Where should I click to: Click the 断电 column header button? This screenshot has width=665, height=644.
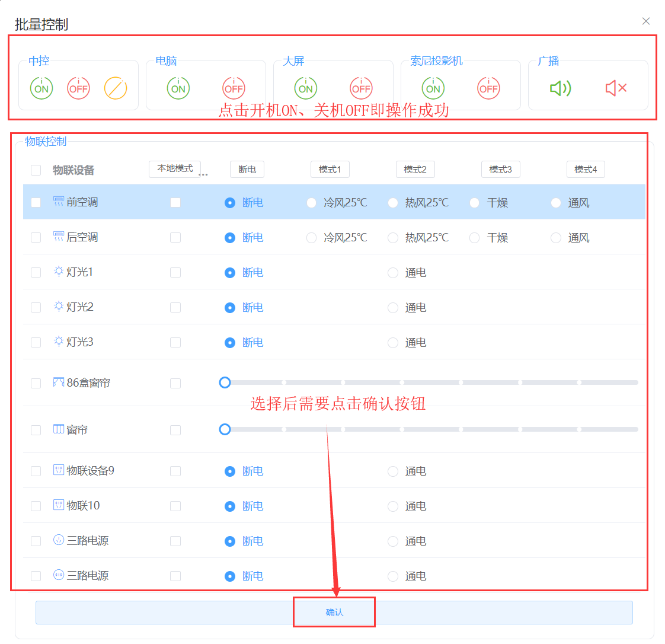[247, 170]
